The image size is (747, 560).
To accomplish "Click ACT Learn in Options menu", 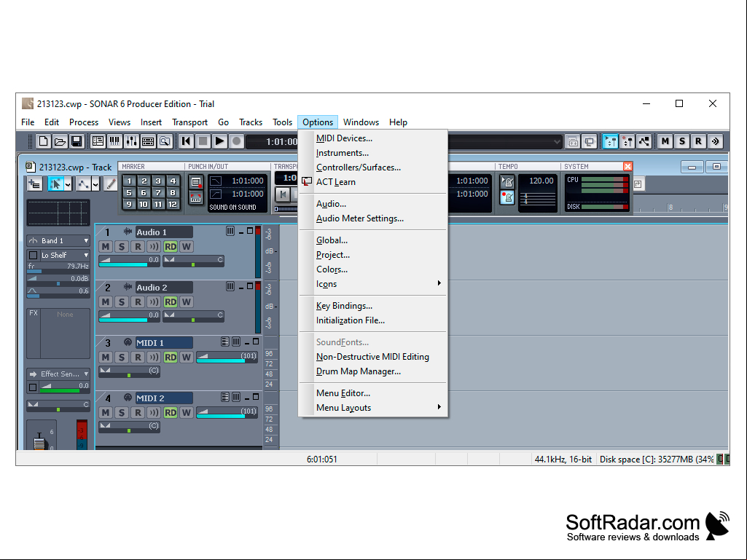I will (x=335, y=182).
